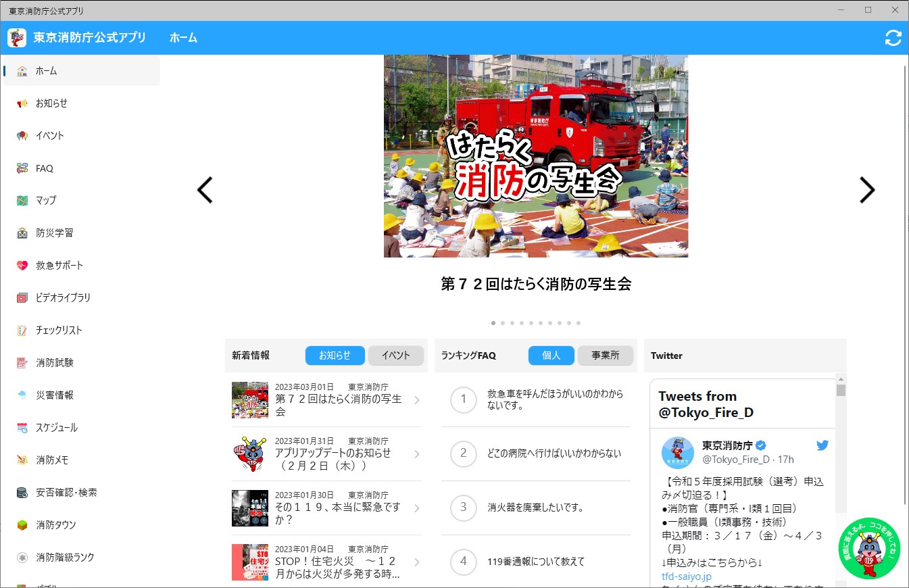Open the 第７２回はたらく消防の写生会 news thumbnail
909x588 pixels.
click(x=250, y=400)
